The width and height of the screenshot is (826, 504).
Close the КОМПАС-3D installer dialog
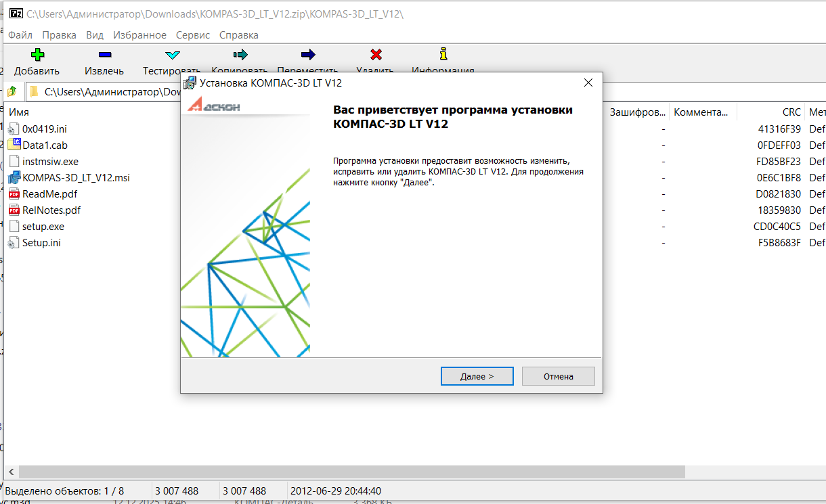tap(588, 83)
